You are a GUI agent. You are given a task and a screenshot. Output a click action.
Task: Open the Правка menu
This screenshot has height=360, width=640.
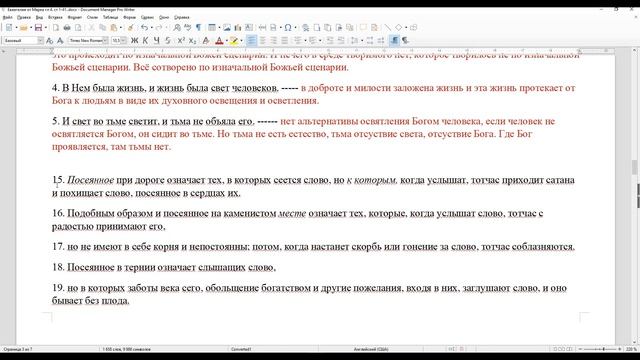coord(24,18)
